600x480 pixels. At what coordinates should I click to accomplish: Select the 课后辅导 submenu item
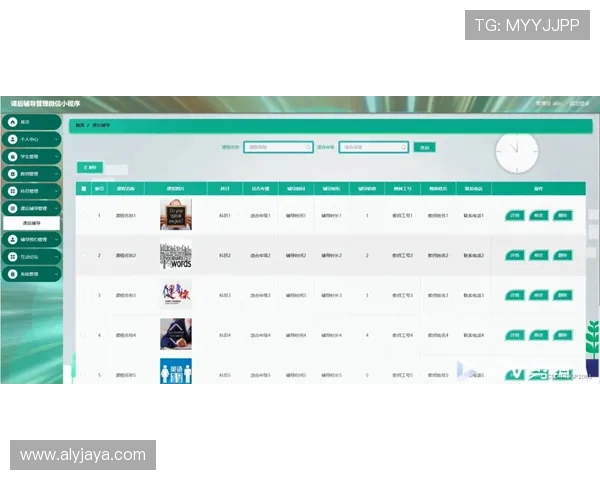[32, 224]
